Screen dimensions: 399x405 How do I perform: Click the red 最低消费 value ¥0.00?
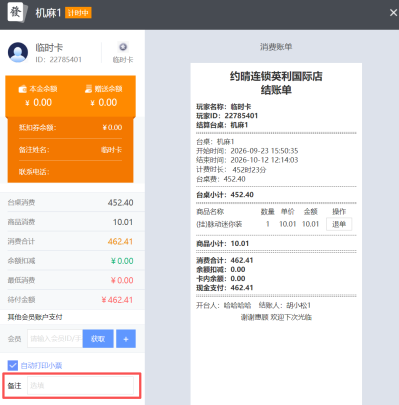(x=122, y=280)
